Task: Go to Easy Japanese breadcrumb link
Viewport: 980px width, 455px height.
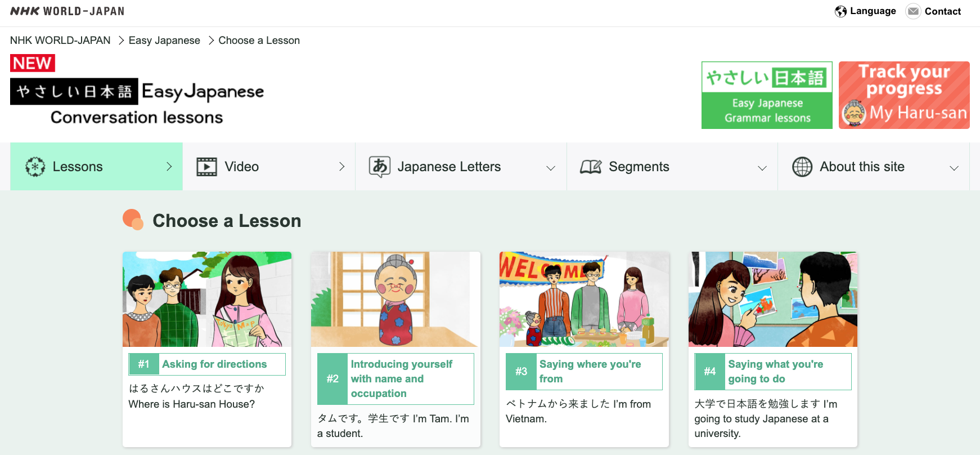Action: coord(164,41)
